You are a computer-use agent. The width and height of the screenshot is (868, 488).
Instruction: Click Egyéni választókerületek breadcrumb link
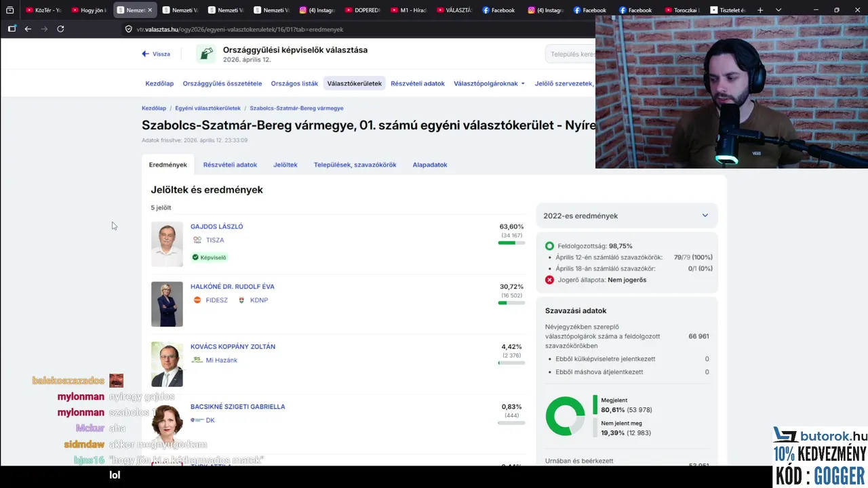point(208,108)
